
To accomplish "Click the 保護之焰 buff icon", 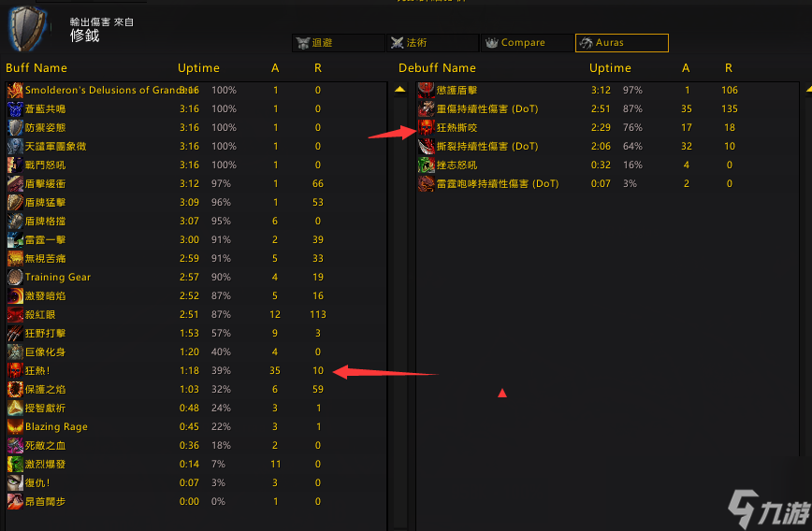I will tap(15, 389).
